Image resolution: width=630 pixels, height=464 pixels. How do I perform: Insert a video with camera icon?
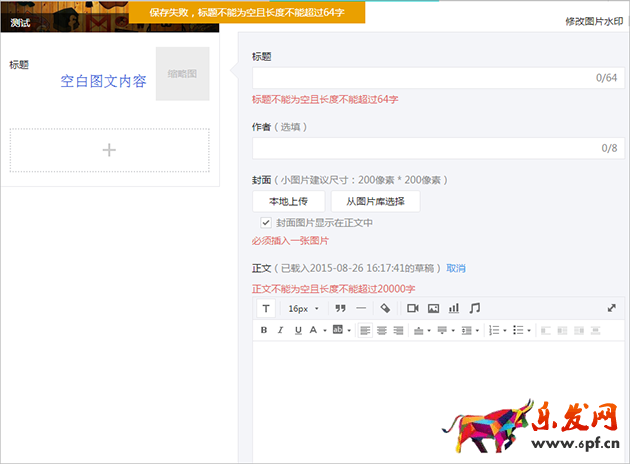(413, 308)
